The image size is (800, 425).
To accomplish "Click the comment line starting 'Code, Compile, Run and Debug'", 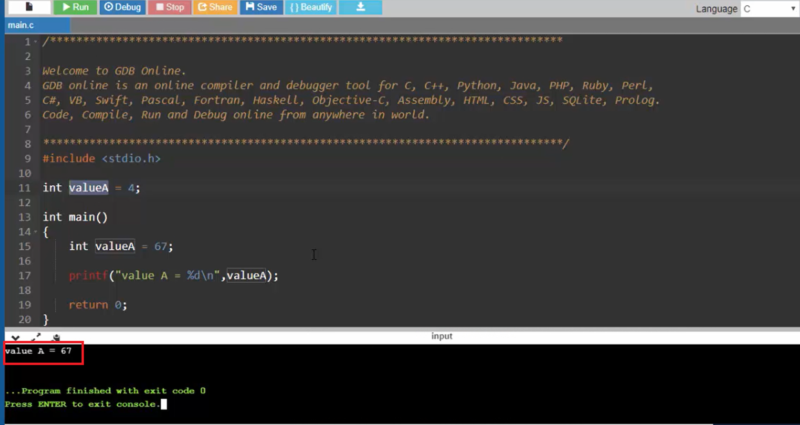I will [236, 115].
